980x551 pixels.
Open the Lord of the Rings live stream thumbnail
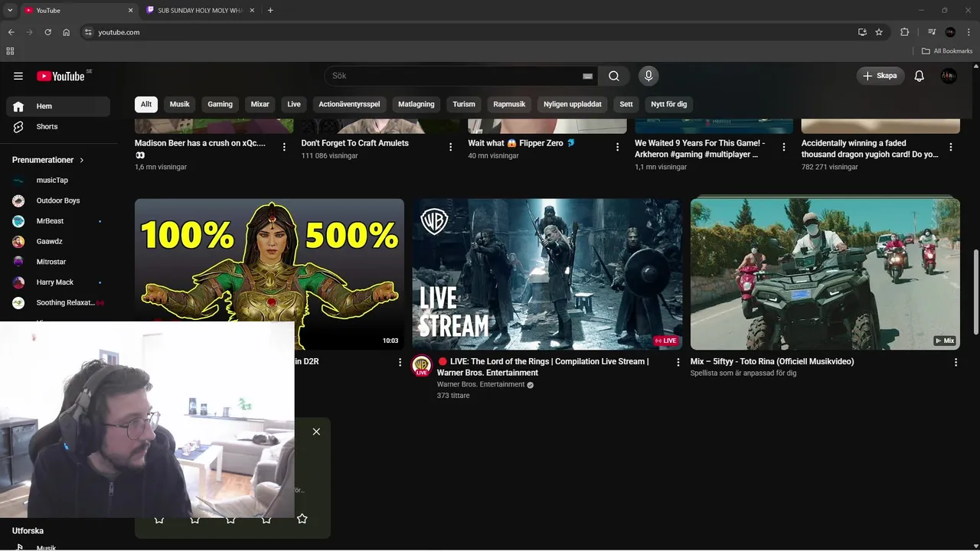point(547,274)
